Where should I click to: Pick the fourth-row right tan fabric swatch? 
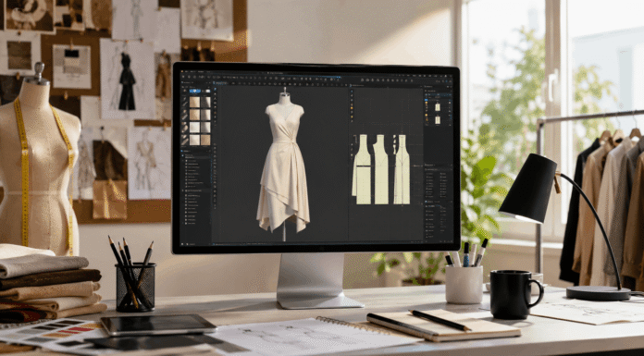pyautogui.click(x=205, y=140)
